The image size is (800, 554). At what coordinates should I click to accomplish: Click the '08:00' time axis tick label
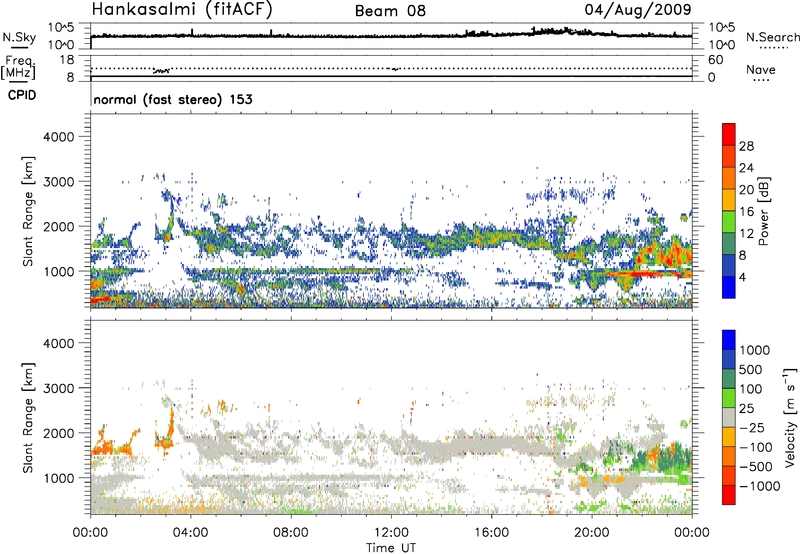(291, 533)
